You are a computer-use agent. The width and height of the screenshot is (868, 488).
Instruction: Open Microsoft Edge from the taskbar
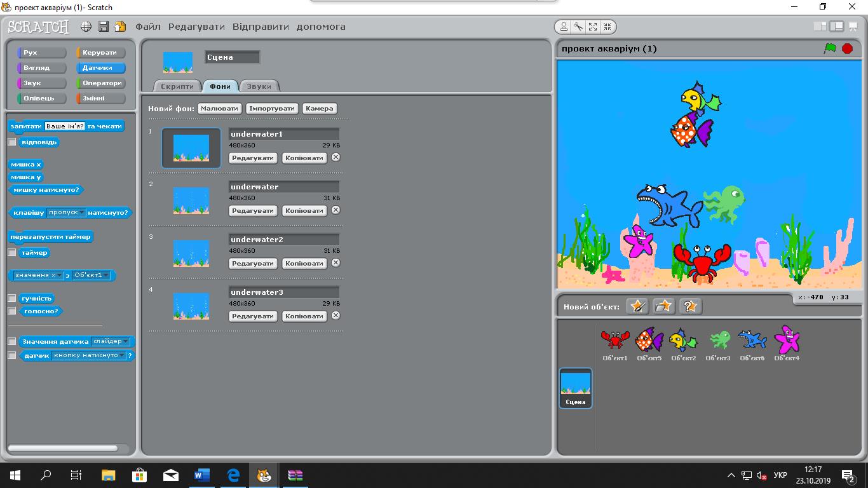(x=233, y=475)
